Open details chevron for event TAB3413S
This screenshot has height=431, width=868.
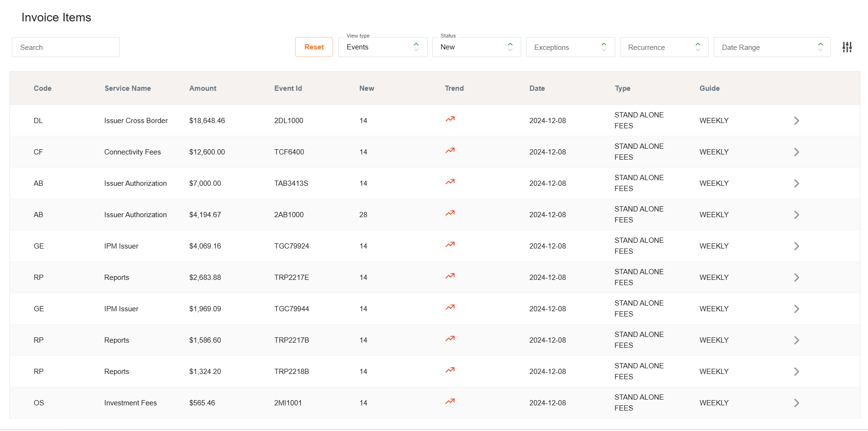[797, 183]
